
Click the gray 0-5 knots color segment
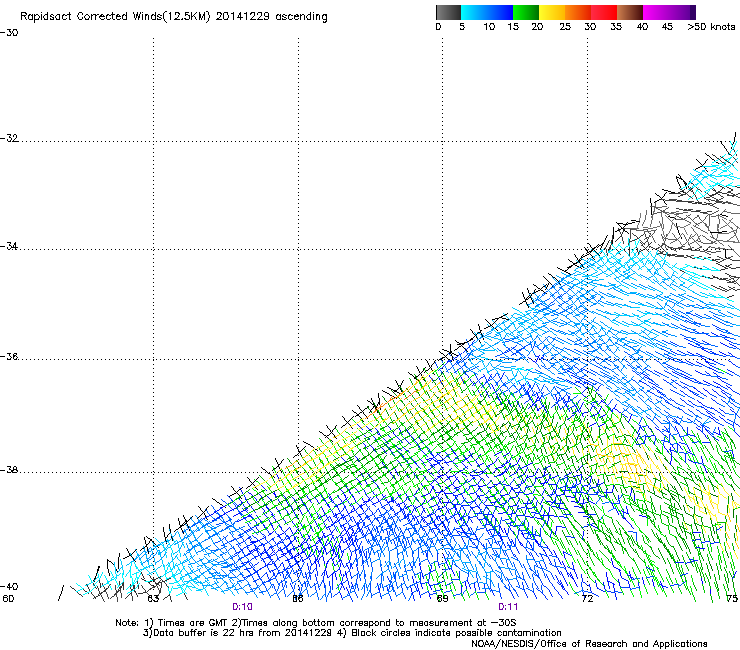point(448,12)
